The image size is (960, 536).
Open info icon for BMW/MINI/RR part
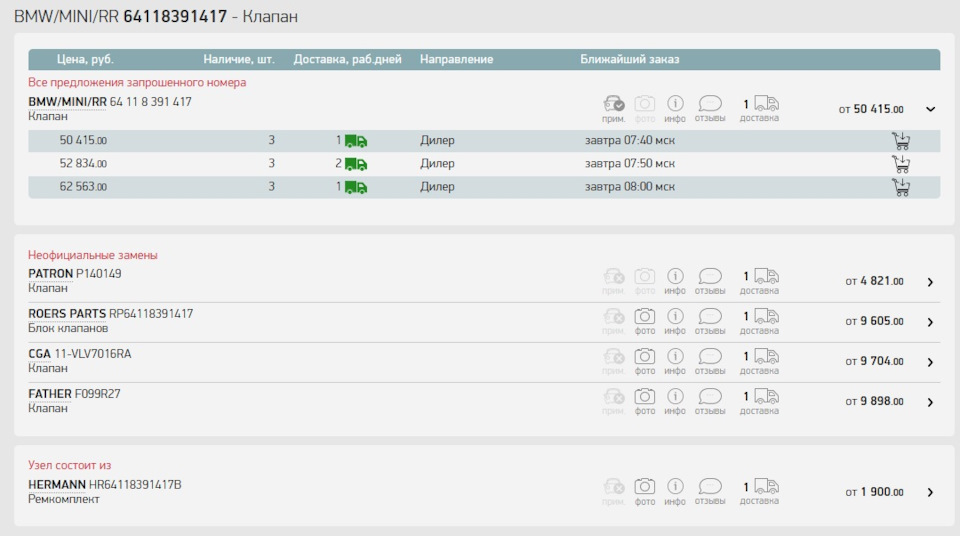(675, 103)
